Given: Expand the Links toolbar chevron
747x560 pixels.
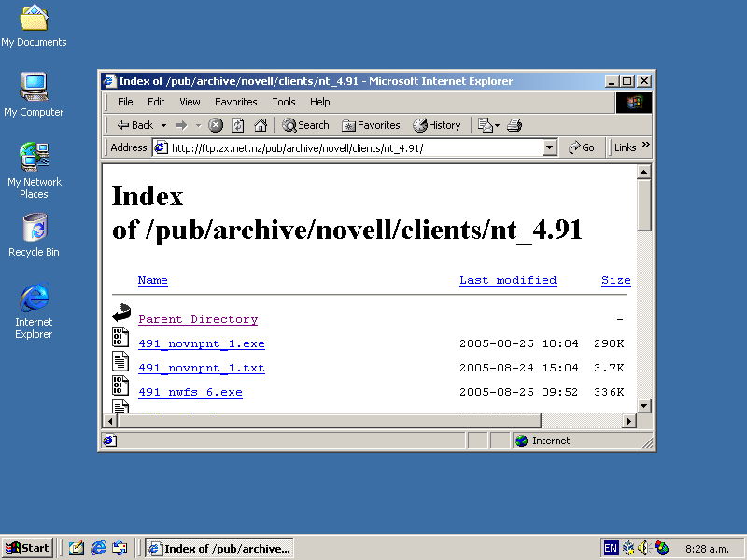Looking at the screenshot, I should click(x=646, y=145).
